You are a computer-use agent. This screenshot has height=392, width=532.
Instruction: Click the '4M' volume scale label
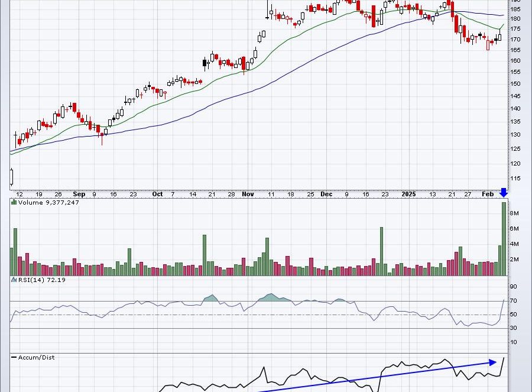pos(514,244)
